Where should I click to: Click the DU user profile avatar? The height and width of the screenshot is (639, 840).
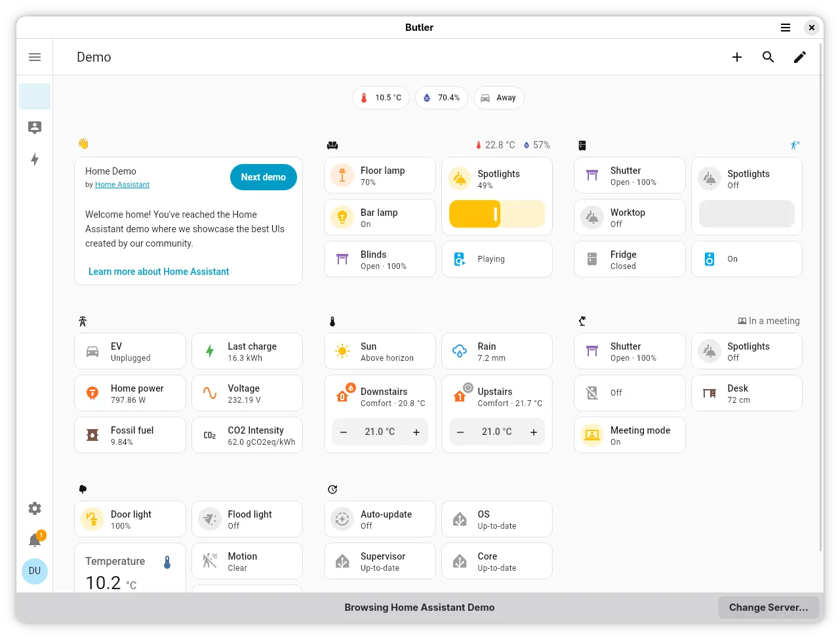click(x=35, y=571)
